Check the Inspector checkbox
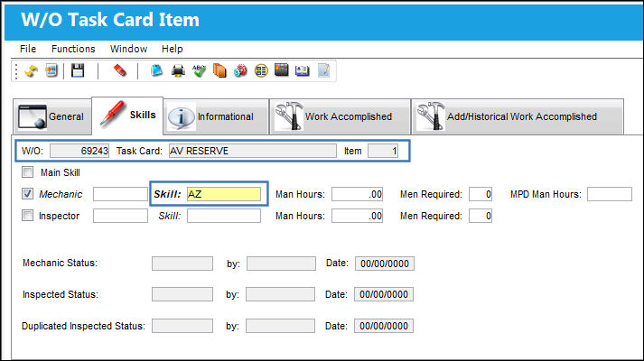Screen dimensions: 644x361 click(27, 216)
